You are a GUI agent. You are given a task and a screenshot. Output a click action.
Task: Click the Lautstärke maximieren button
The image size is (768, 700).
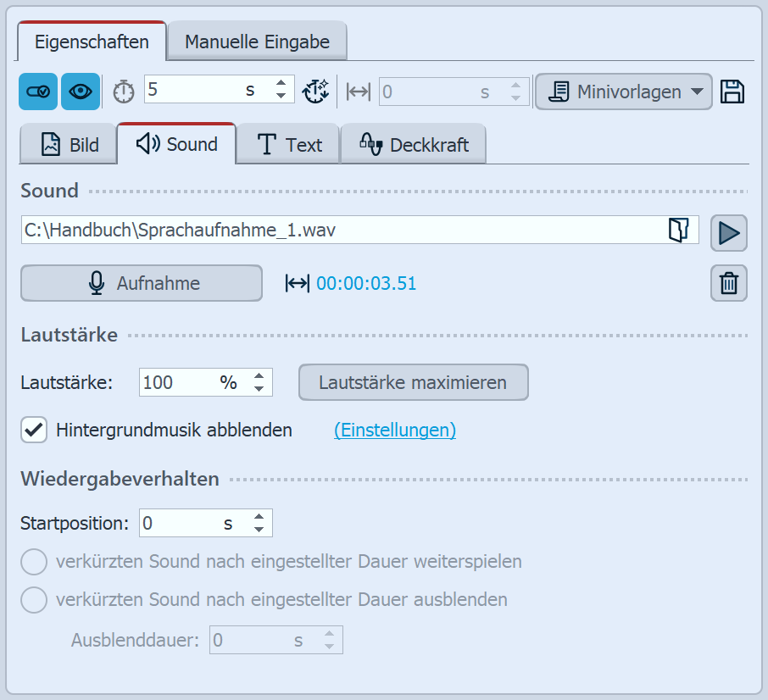click(413, 382)
